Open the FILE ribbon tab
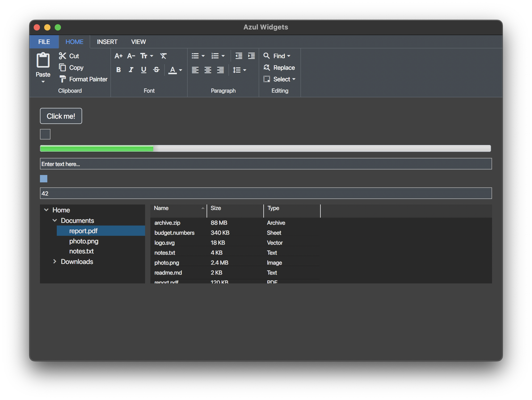This screenshot has width=532, height=400. (x=44, y=42)
